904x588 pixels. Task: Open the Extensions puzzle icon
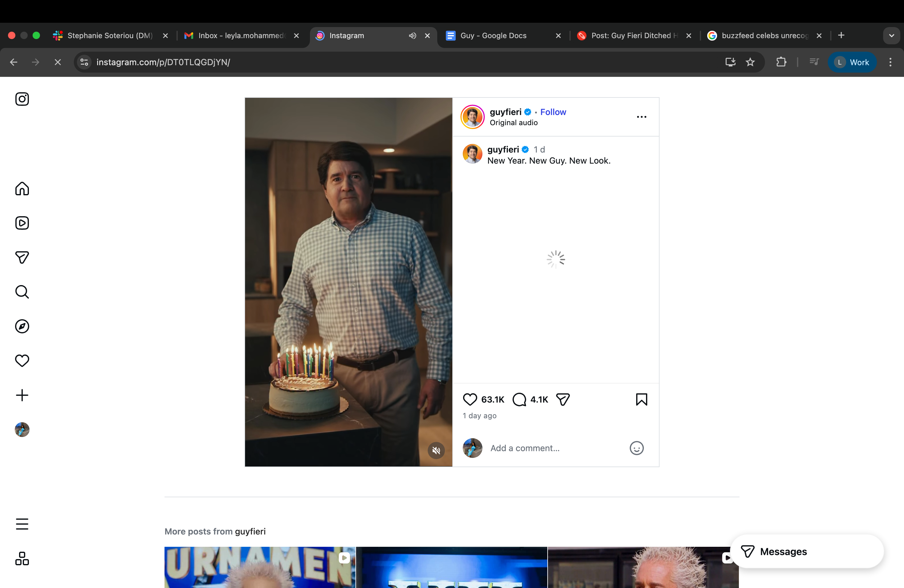point(781,62)
